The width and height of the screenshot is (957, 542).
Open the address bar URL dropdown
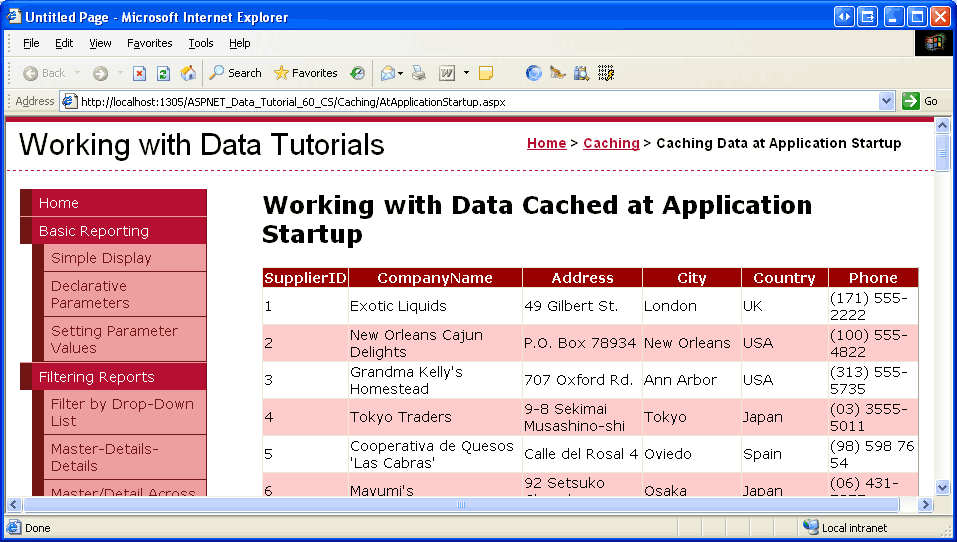coord(886,101)
